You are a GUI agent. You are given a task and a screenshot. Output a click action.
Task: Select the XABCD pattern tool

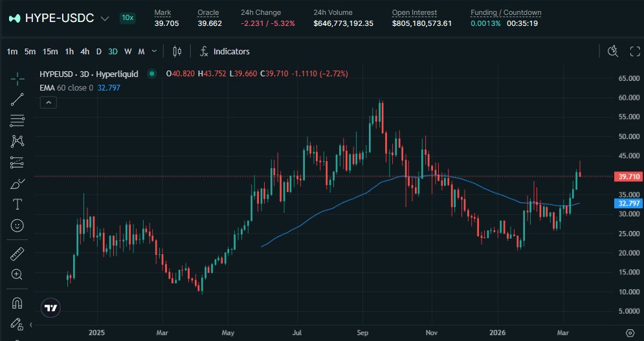tap(17, 141)
